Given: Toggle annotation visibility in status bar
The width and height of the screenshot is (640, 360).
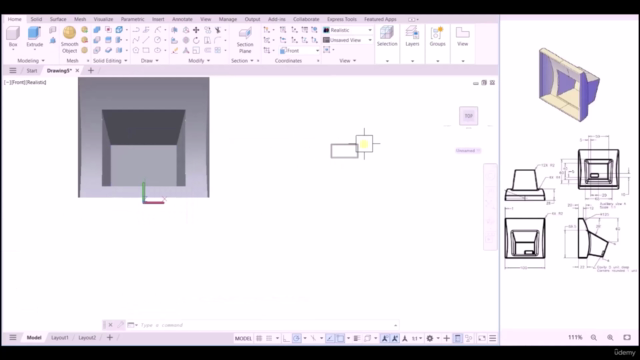Looking at the screenshot, I should (385, 338).
